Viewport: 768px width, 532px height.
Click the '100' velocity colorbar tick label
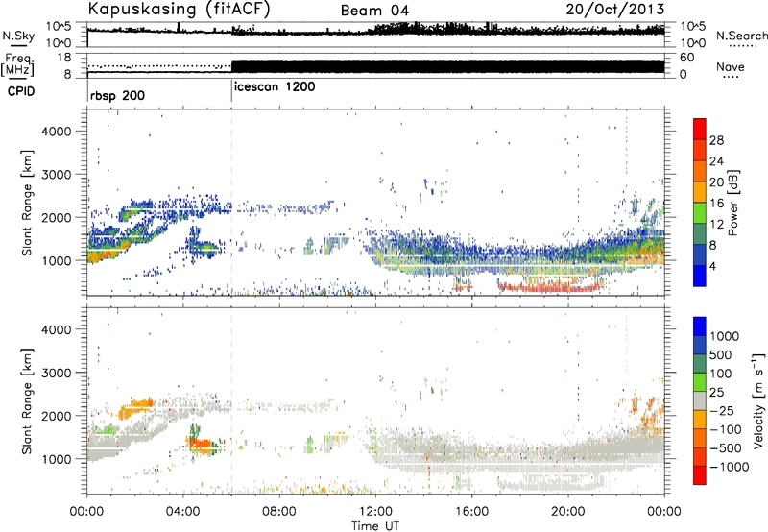click(721, 374)
